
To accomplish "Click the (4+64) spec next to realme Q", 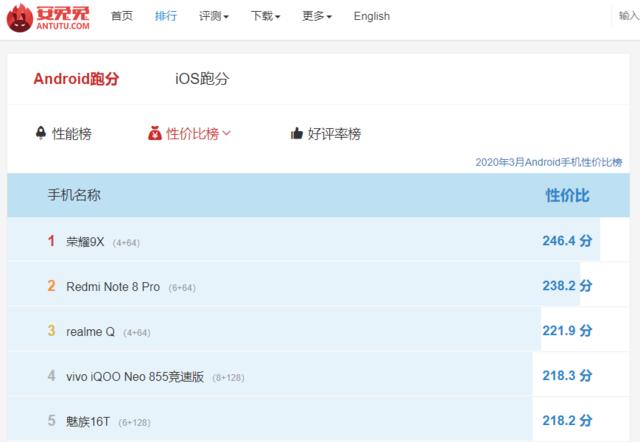I will pos(137,333).
